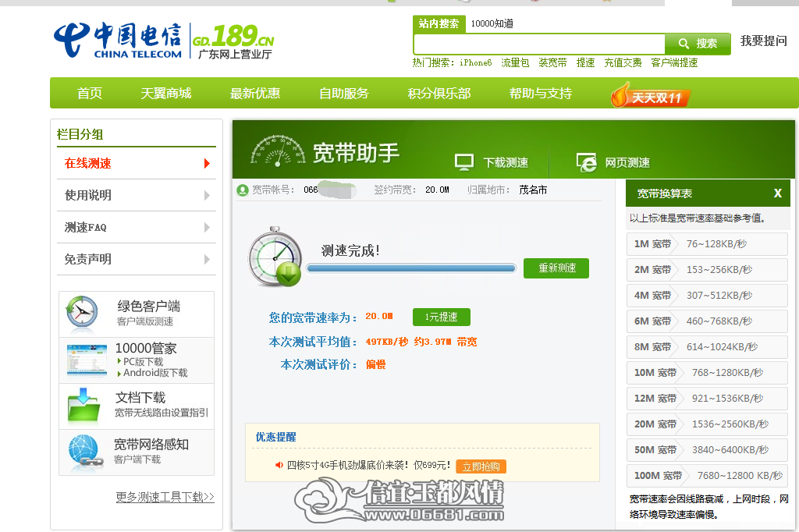
Task: Click the red speaker icon in 优惠提醒
Action: [279, 465]
